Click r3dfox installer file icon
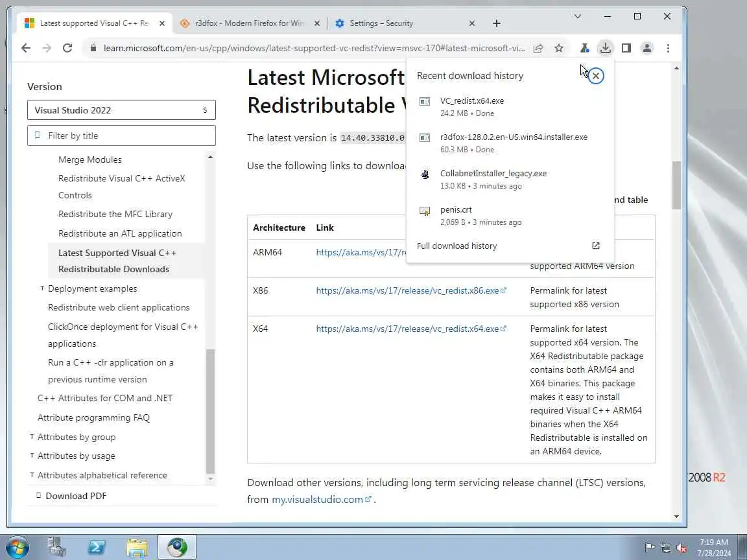 point(425,137)
